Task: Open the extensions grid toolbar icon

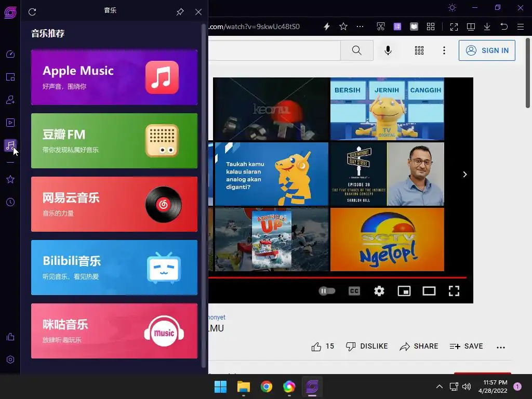Action: coord(431,26)
